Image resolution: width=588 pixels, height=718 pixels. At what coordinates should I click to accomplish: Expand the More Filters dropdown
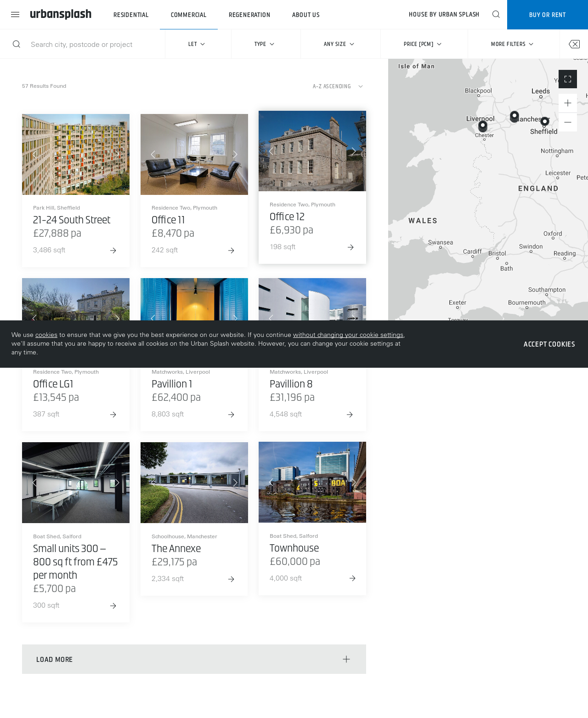pyautogui.click(x=512, y=44)
